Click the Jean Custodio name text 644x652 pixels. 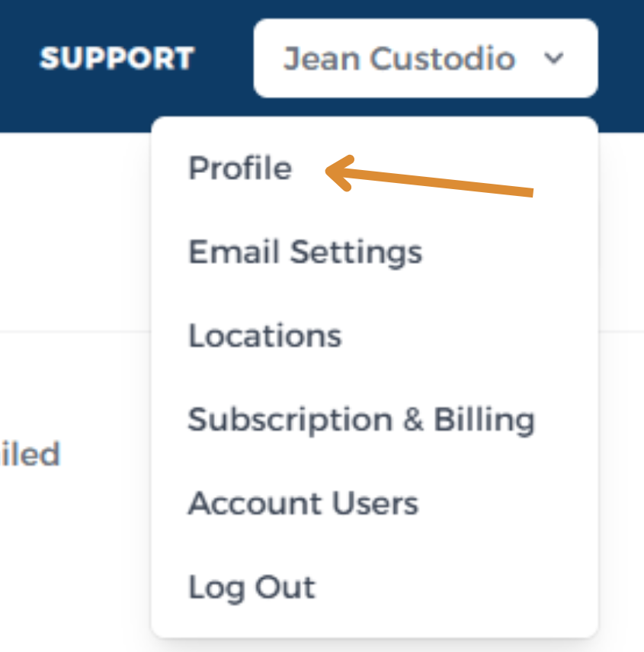pos(399,58)
